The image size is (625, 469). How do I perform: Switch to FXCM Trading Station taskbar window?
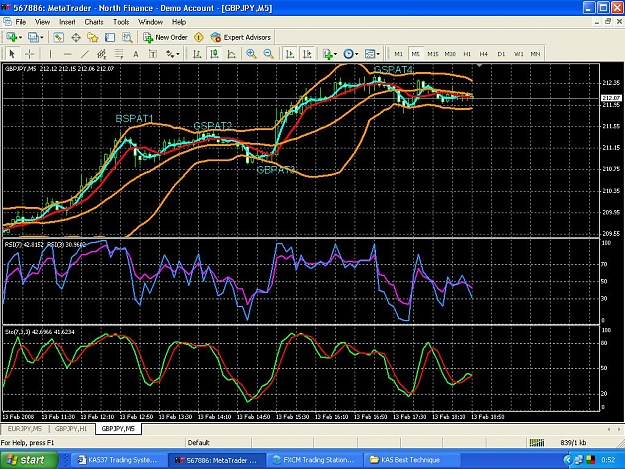315,460
